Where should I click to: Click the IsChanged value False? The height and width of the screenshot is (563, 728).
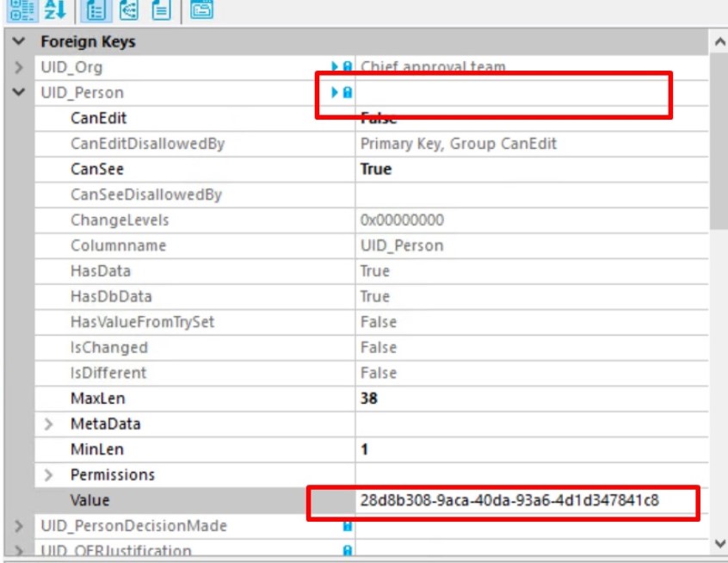point(379,348)
